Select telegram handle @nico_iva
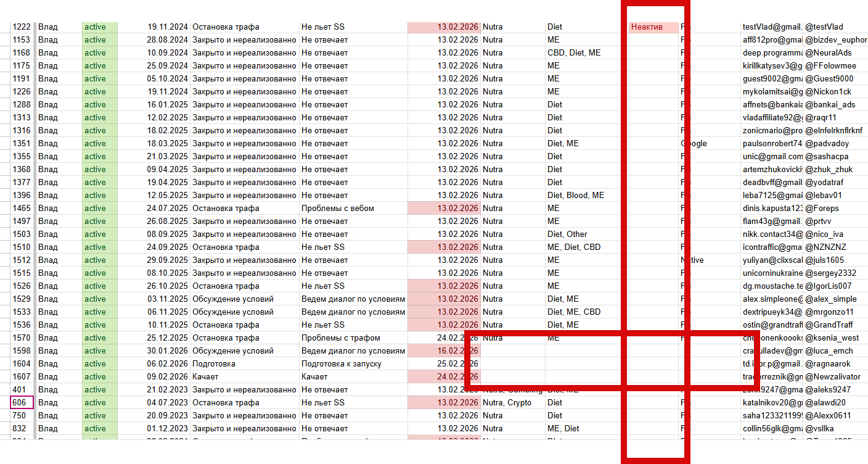The image size is (868, 464). point(835,234)
